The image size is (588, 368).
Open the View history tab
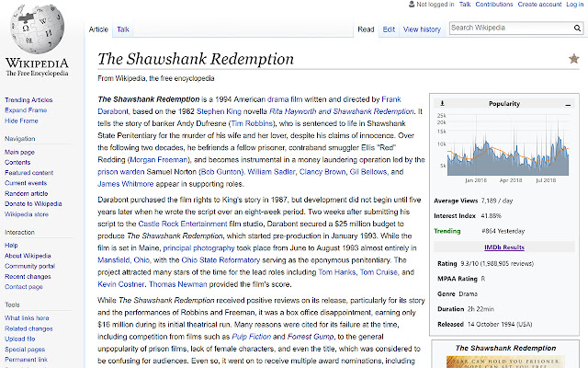(422, 29)
